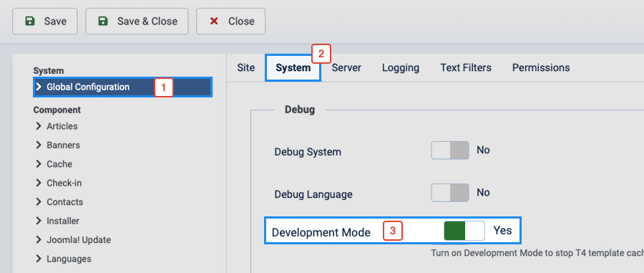Open the Check-in component settings
The width and height of the screenshot is (644, 273).
point(64,183)
